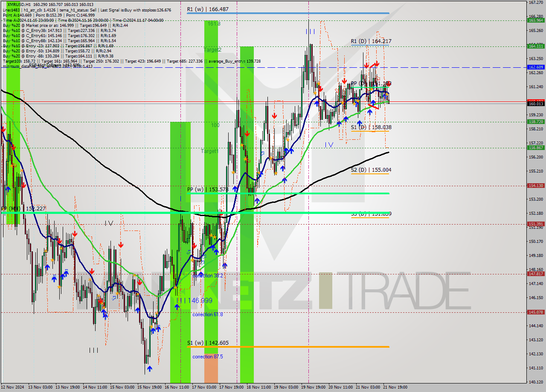Click the '18 Nov 11:00' time label

[258, 387]
